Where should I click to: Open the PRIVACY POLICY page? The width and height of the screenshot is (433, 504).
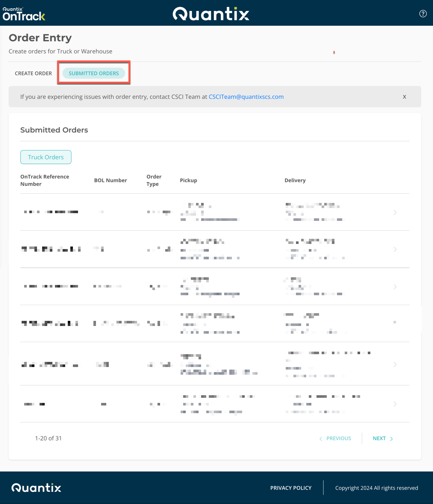(290, 488)
